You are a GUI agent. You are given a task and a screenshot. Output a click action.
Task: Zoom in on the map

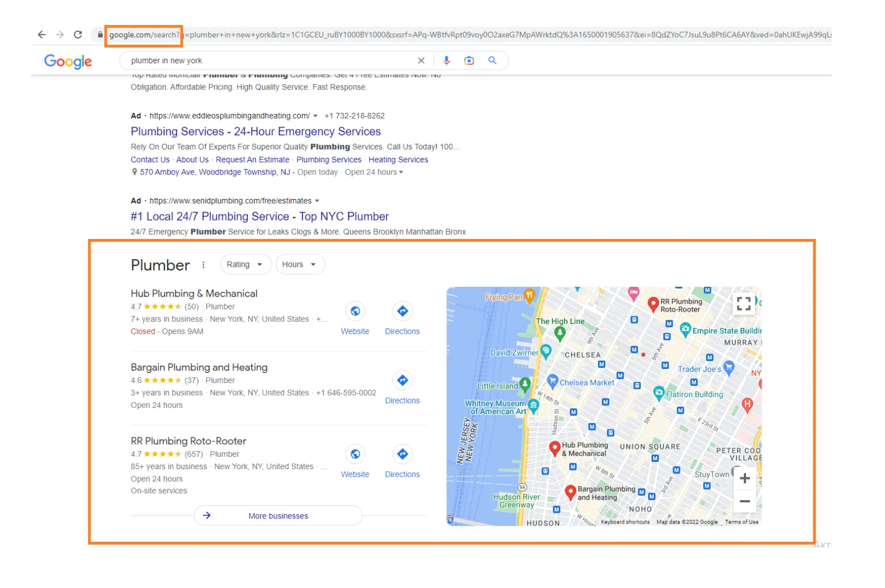[745, 479]
